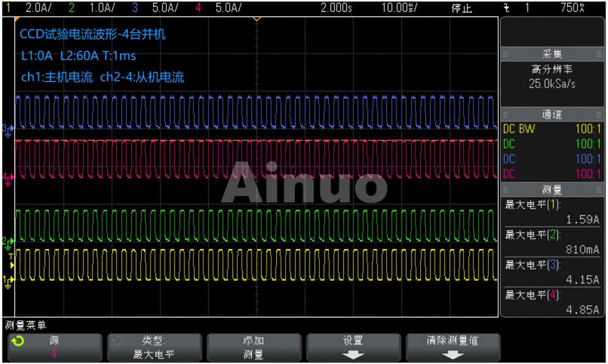The image size is (608, 364).
Task: Click the 750mA trigger level readout
Action: [x=573, y=8]
